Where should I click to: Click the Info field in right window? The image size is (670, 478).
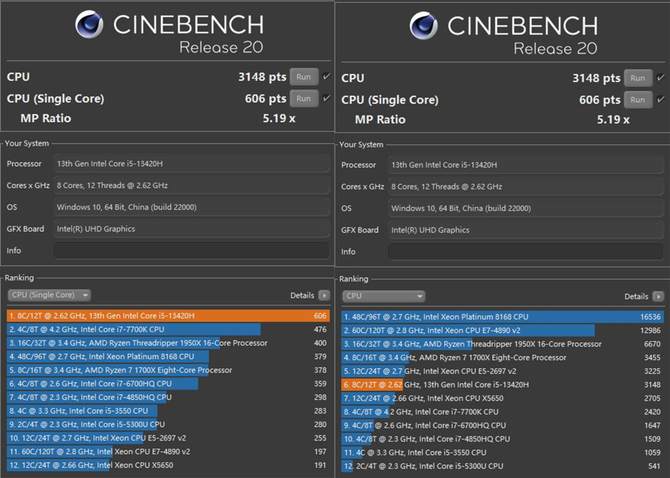(x=526, y=252)
